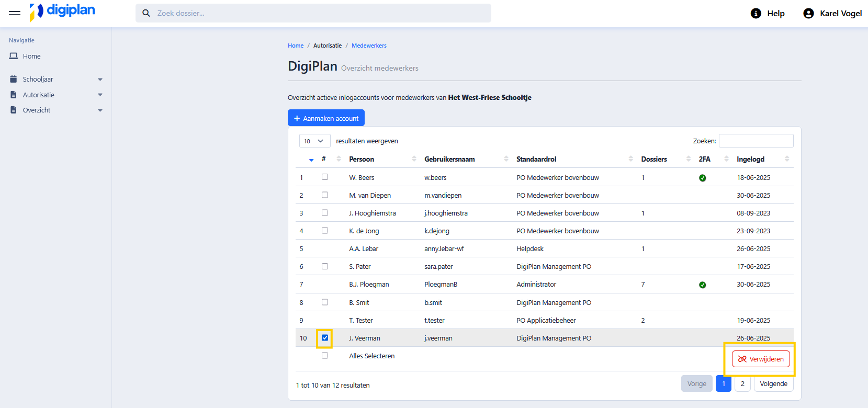Click the username anny.lebar-wf
Viewport: 868px width, 408px height.
[x=444, y=248]
